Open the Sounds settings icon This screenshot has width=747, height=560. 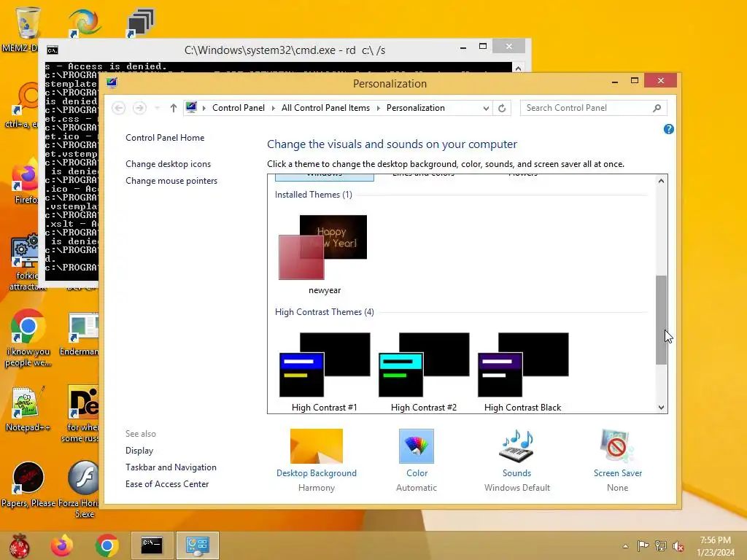click(516, 446)
